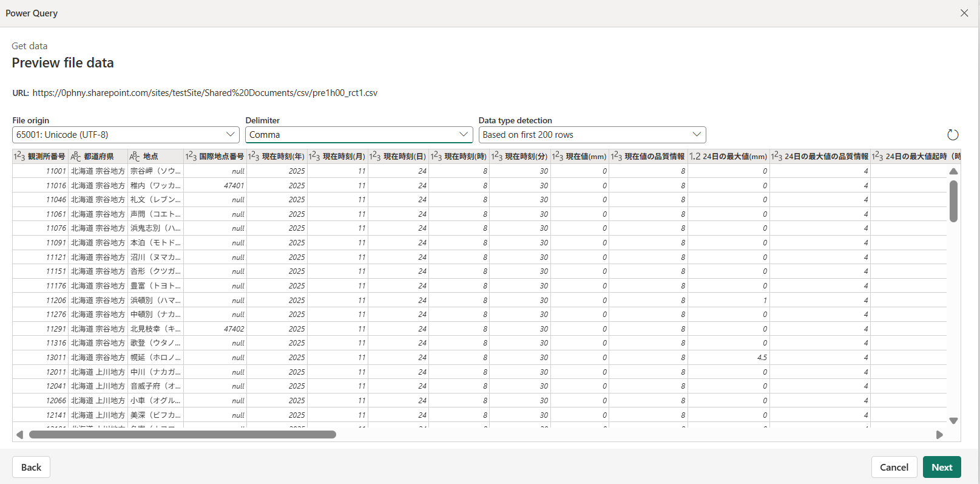
Task: Click the 礼文 location cell
Action: (156, 200)
